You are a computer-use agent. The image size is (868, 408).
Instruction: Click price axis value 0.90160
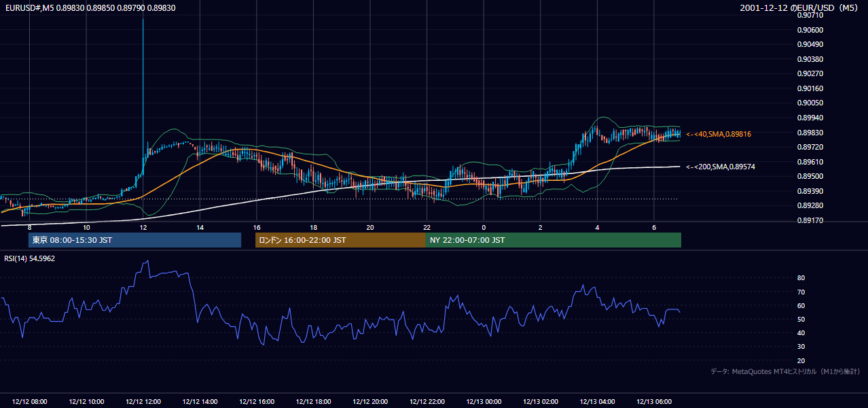pos(810,88)
